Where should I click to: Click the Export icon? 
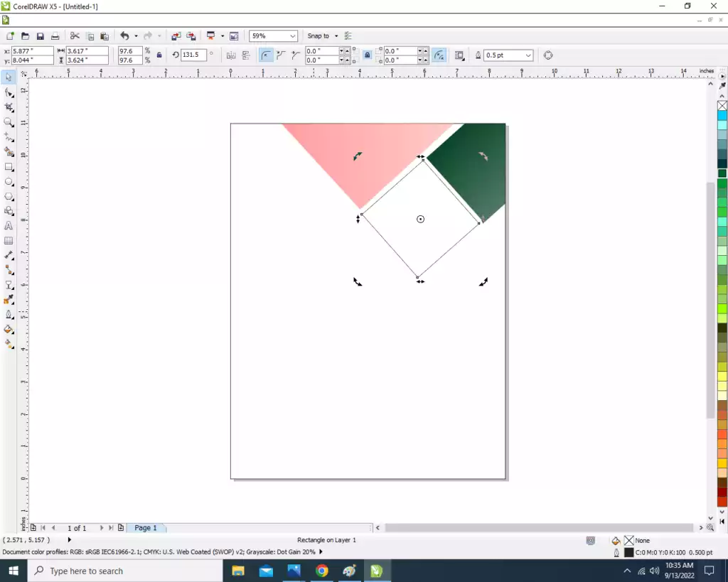coord(191,36)
